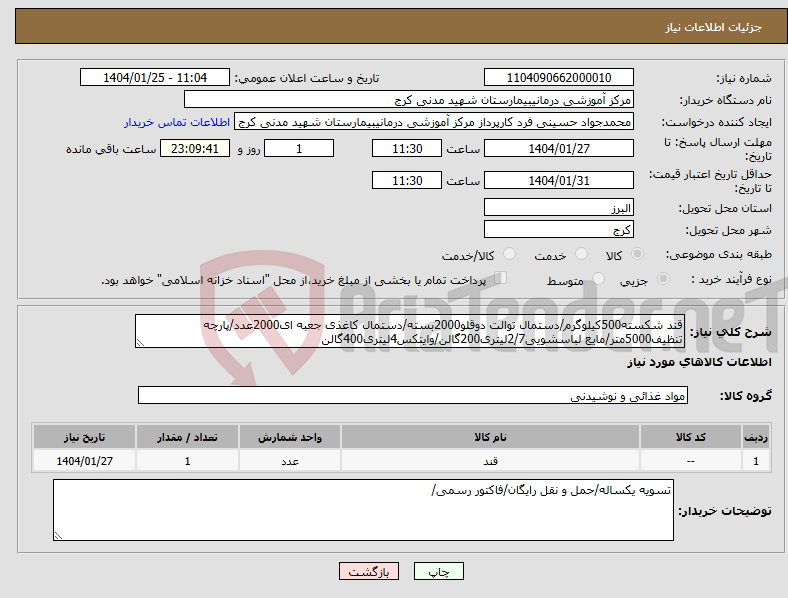
Task: Click the request creator name field
Action: coord(434,122)
